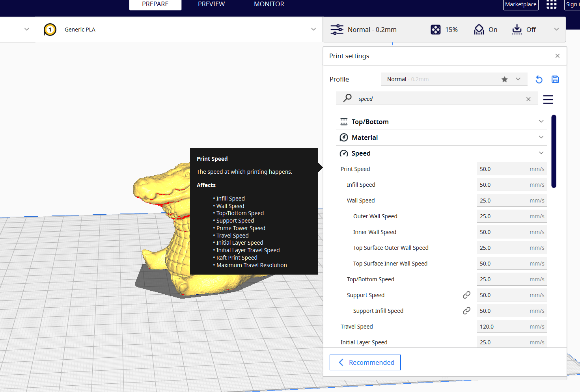
Task: Click the Recommended button
Action: tap(365, 362)
